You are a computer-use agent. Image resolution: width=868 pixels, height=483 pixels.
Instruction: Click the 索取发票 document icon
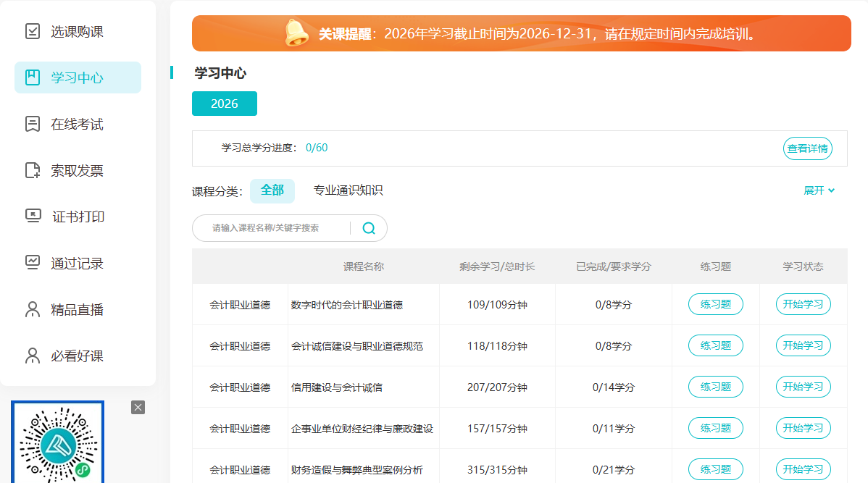click(x=33, y=170)
